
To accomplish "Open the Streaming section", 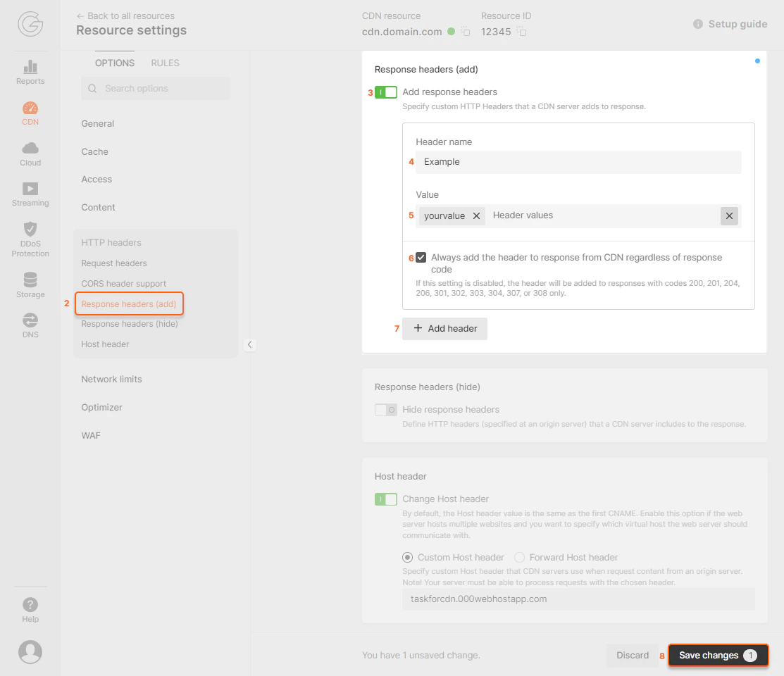I will tap(30, 194).
